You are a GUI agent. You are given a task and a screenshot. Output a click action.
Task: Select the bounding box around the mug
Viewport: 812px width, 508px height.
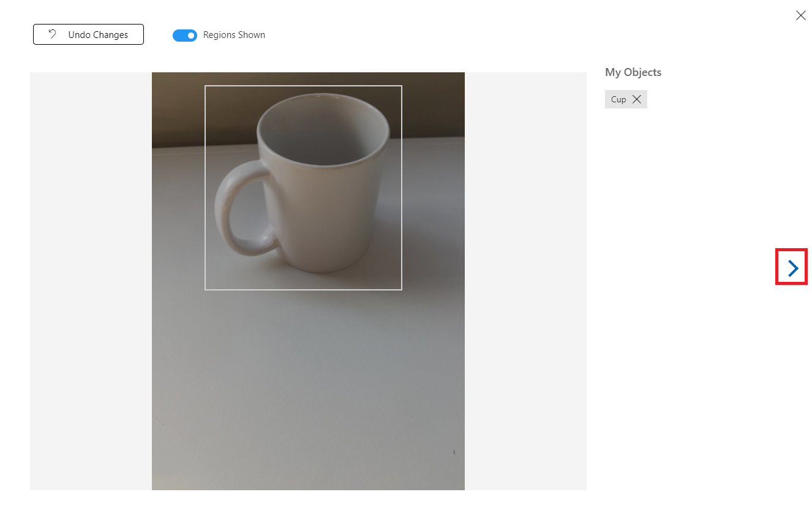tap(303, 187)
